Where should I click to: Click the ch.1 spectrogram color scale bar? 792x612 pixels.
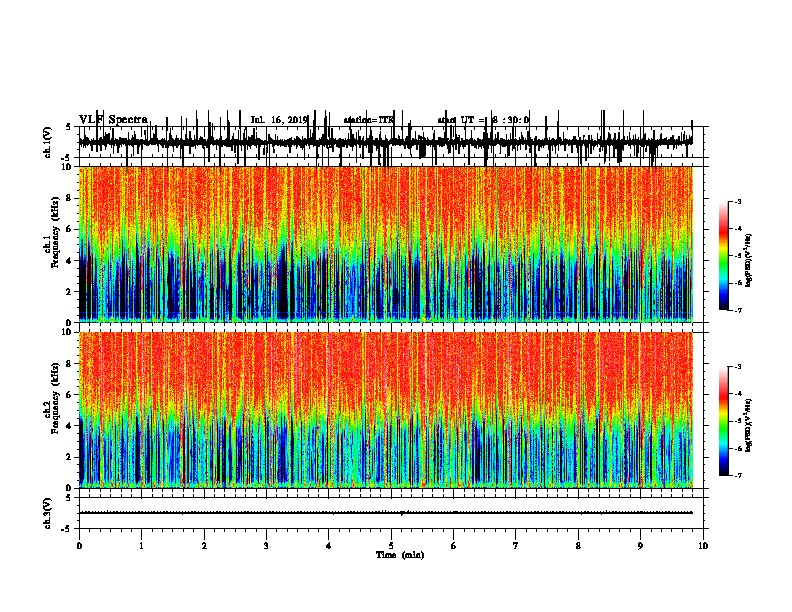724,256
